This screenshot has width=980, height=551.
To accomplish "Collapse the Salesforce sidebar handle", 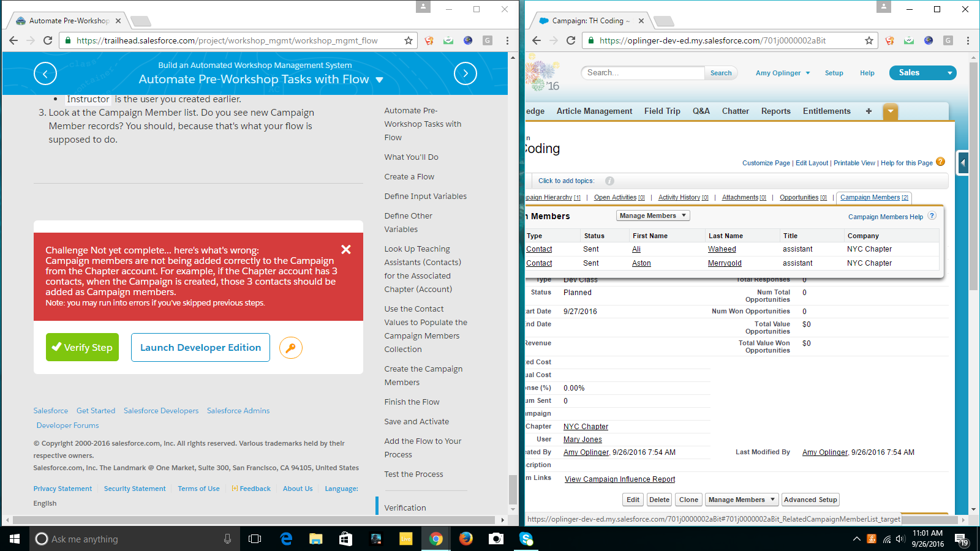I will (963, 163).
